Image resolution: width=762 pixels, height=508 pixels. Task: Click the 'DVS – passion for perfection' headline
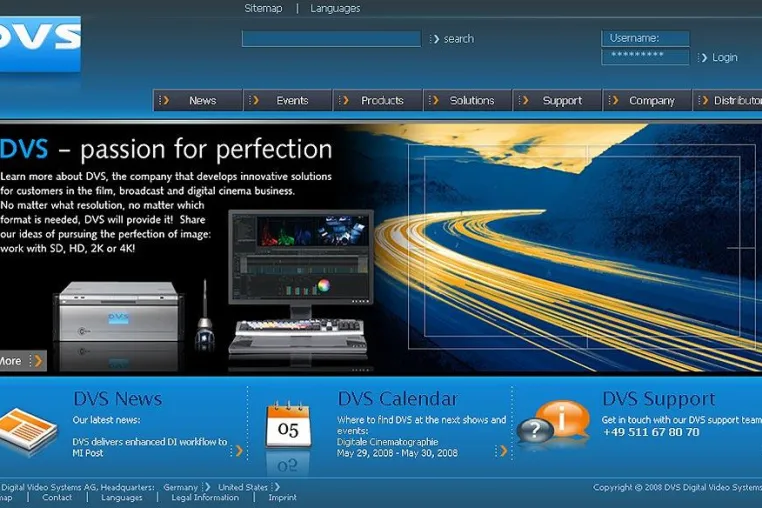166,149
